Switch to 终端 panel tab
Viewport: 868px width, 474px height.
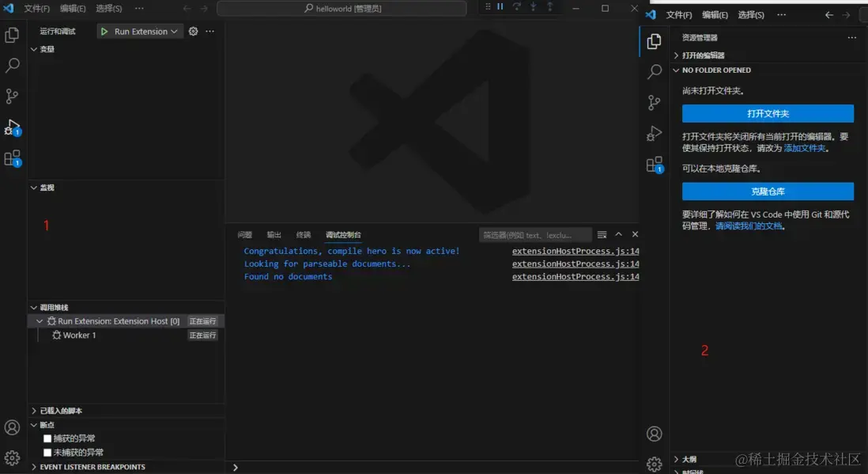[304, 235]
